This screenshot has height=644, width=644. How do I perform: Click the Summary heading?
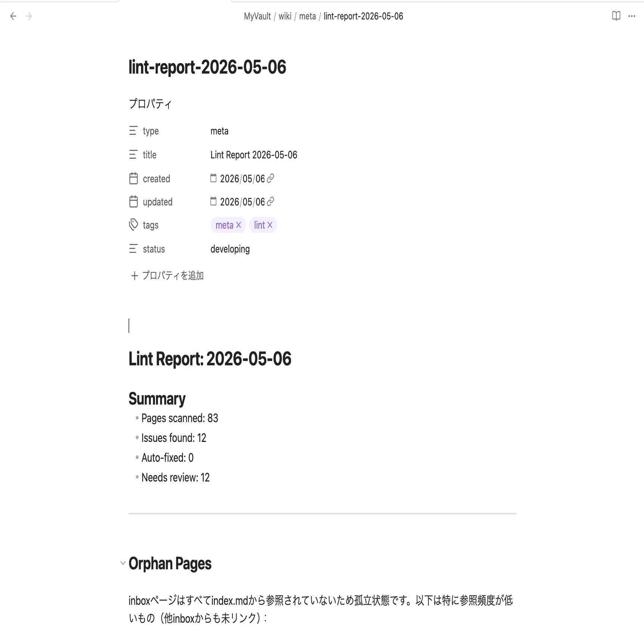click(x=157, y=399)
